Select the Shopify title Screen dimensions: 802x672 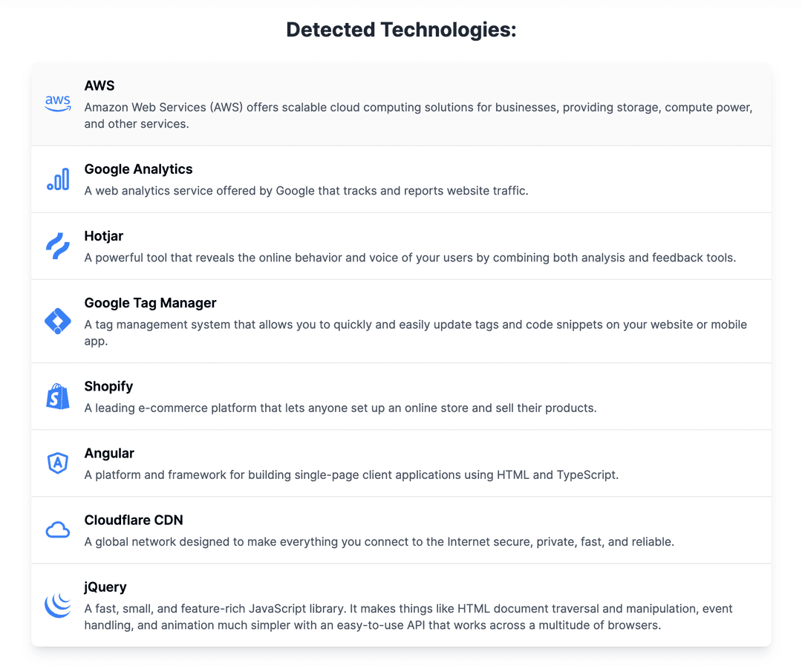click(108, 386)
